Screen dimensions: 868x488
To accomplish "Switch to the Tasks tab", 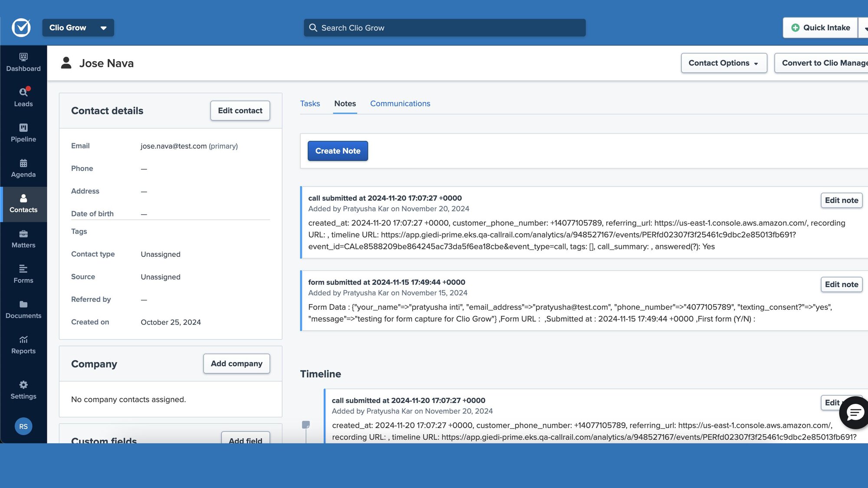I will click(310, 104).
